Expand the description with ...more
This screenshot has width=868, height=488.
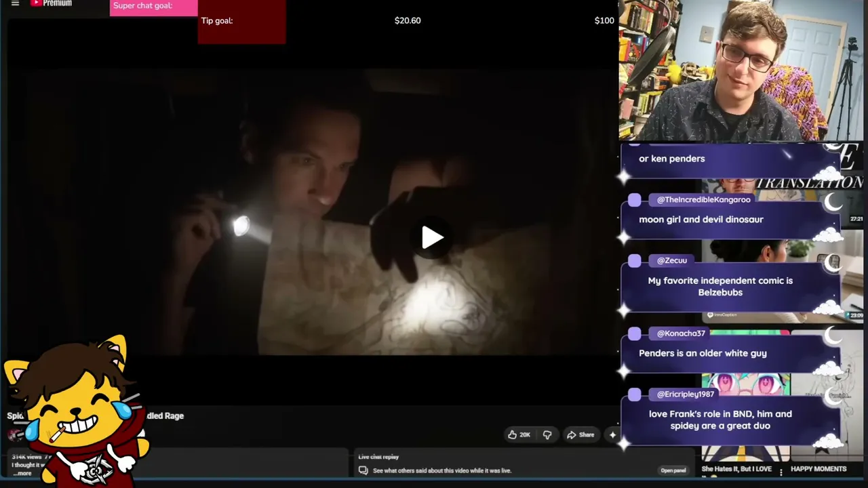22,473
